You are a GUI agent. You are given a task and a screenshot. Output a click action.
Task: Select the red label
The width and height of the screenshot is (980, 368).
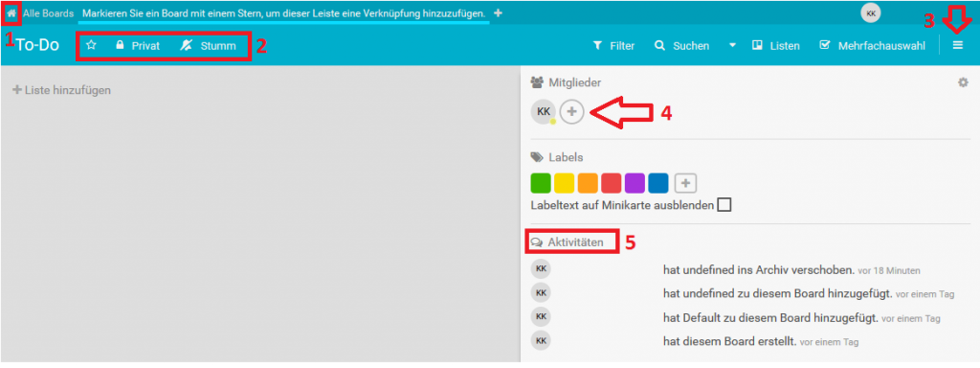[612, 183]
